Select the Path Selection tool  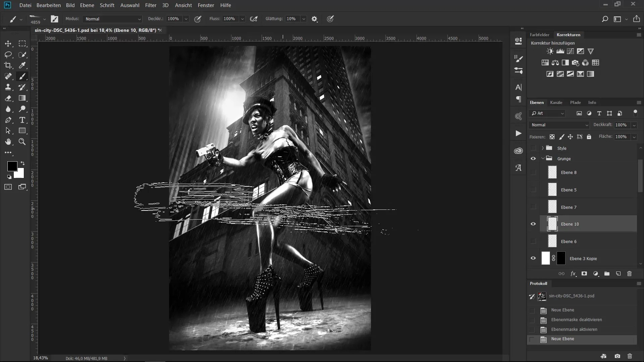[8, 131]
